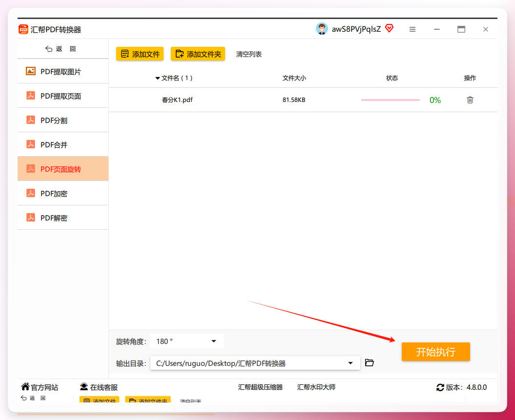Image resolution: width=515 pixels, height=420 pixels.
Task: Clear the list with 清空列表
Action: pyautogui.click(x=249, y=54)
